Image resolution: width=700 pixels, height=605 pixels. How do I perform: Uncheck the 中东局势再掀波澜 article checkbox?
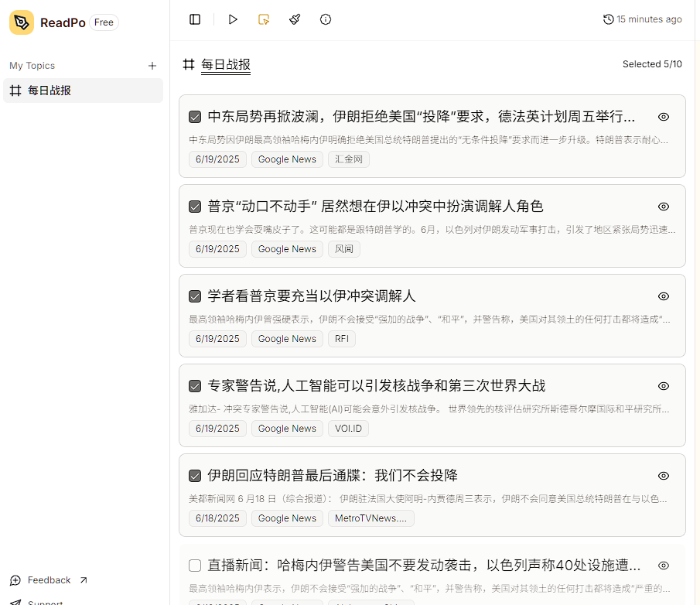[x=195, y=117]
